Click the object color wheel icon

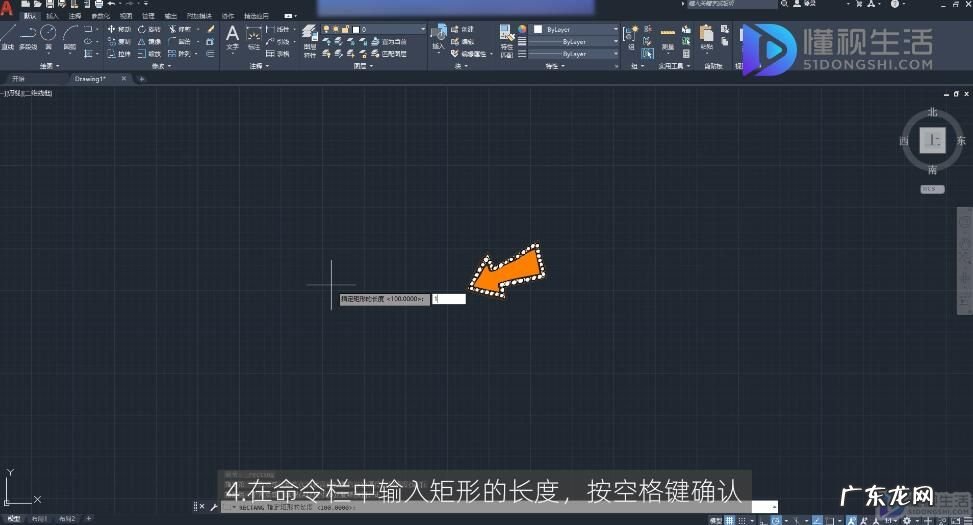pos(522,29)
